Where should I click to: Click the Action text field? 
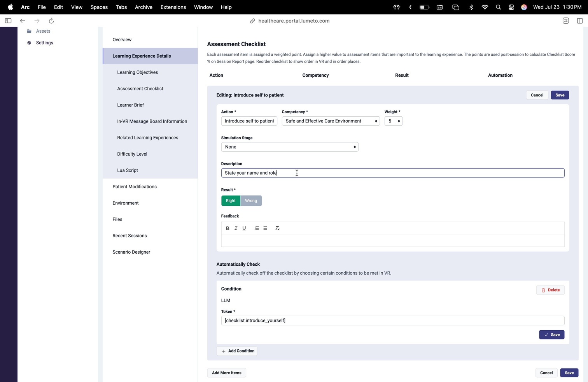(249, 121)
